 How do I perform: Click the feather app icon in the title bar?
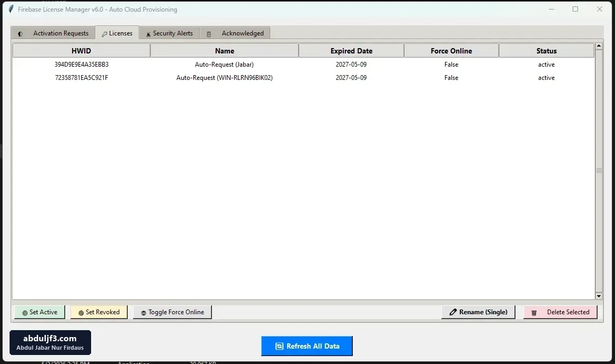(11, 9)
